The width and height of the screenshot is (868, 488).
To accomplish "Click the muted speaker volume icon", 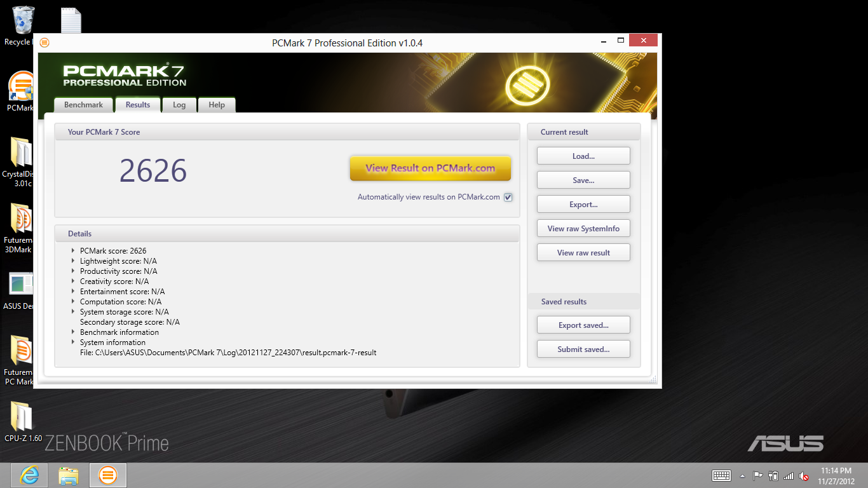I will click(x=804, y=475).
